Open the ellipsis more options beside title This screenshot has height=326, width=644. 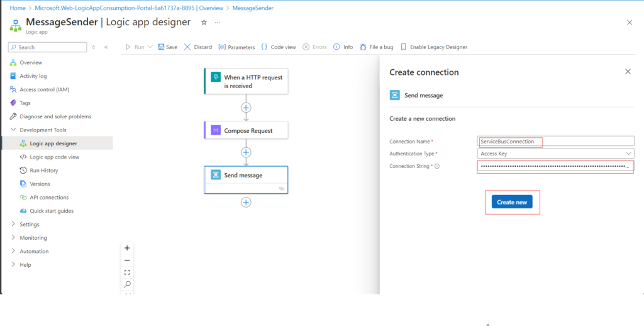[217, 23]
